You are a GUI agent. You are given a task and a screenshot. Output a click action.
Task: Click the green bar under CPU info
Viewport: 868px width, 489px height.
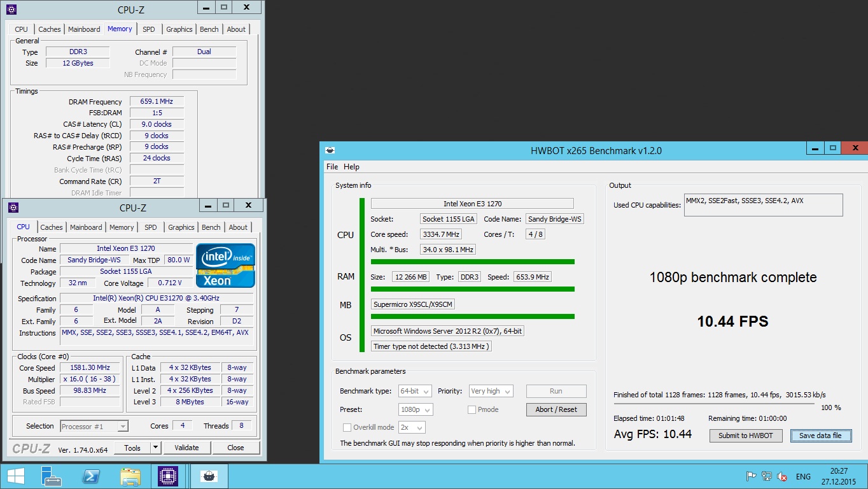click(x=472, y=262)
